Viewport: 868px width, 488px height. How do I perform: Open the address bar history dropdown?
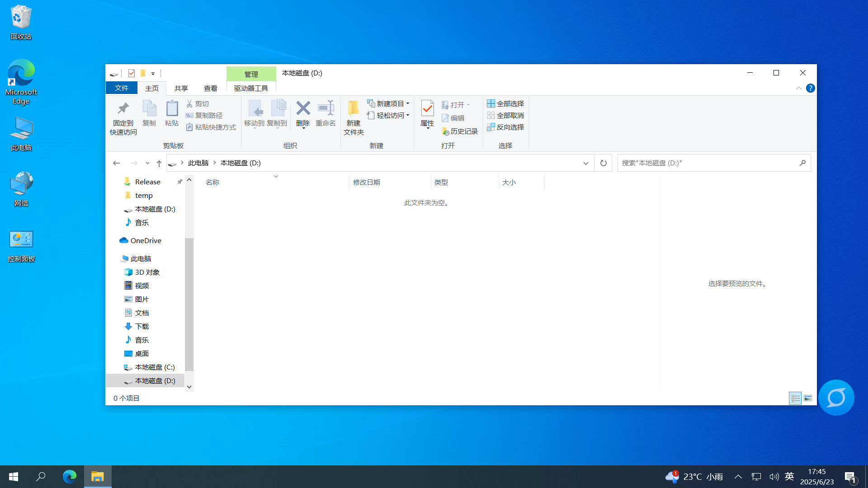tap(585, 163)
